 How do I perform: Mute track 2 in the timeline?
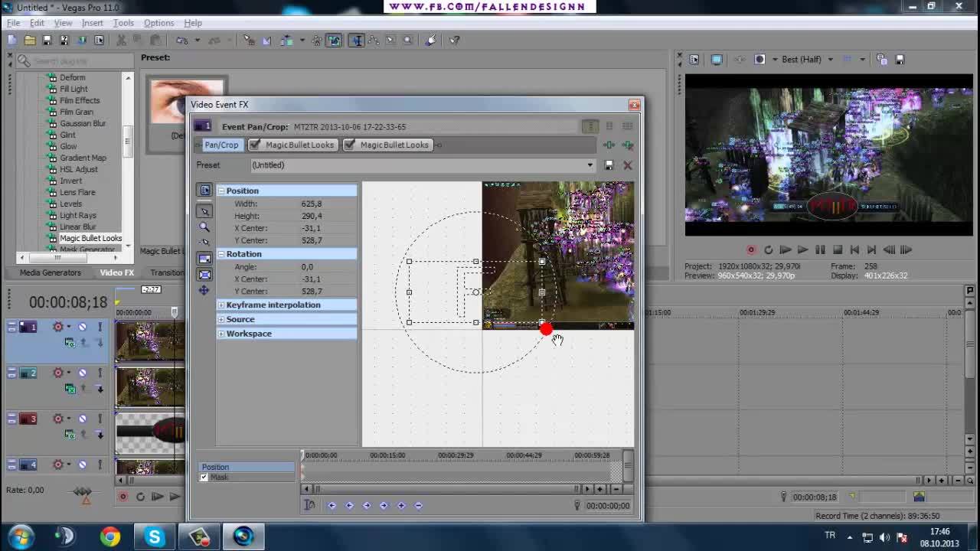click(82, 373)
